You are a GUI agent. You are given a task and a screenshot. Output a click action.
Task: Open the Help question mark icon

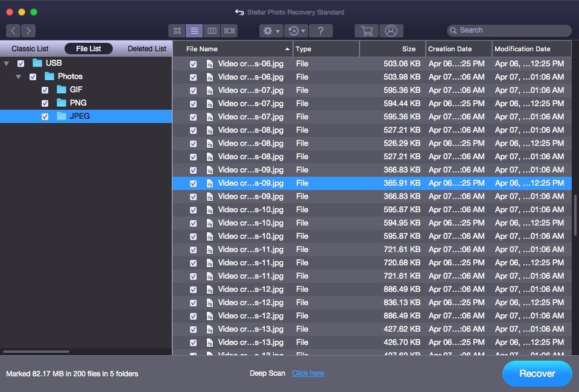pyautogui.click(x=321, y=30)
